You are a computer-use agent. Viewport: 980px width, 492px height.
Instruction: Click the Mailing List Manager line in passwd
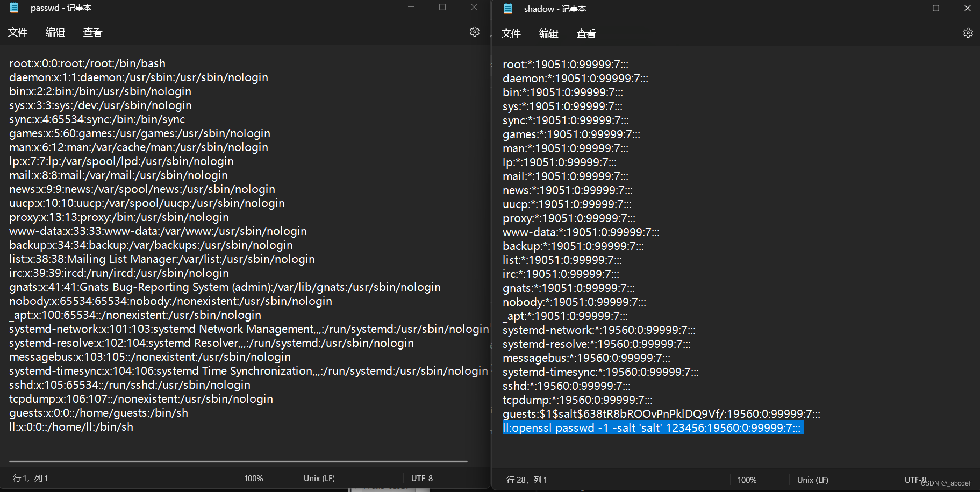click(162, 259)
